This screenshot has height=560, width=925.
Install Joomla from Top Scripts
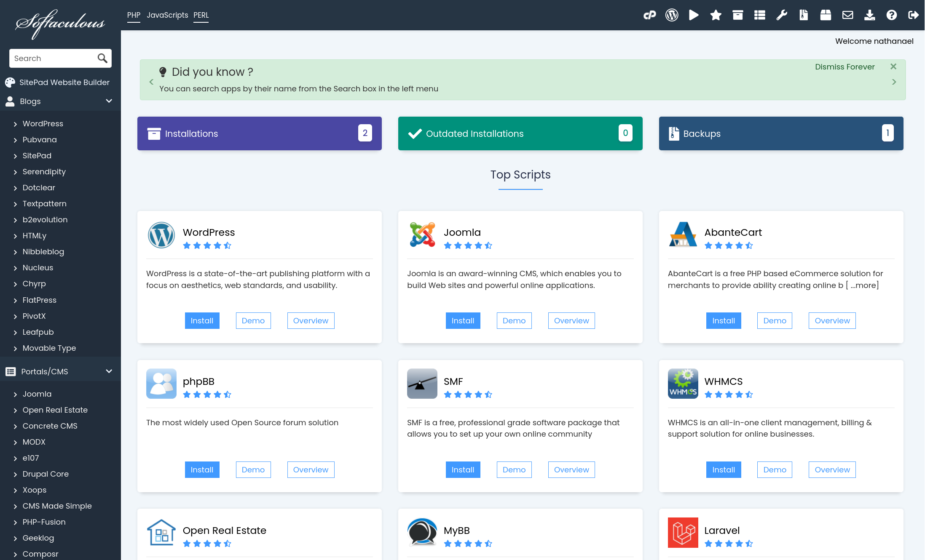(463, 320)
